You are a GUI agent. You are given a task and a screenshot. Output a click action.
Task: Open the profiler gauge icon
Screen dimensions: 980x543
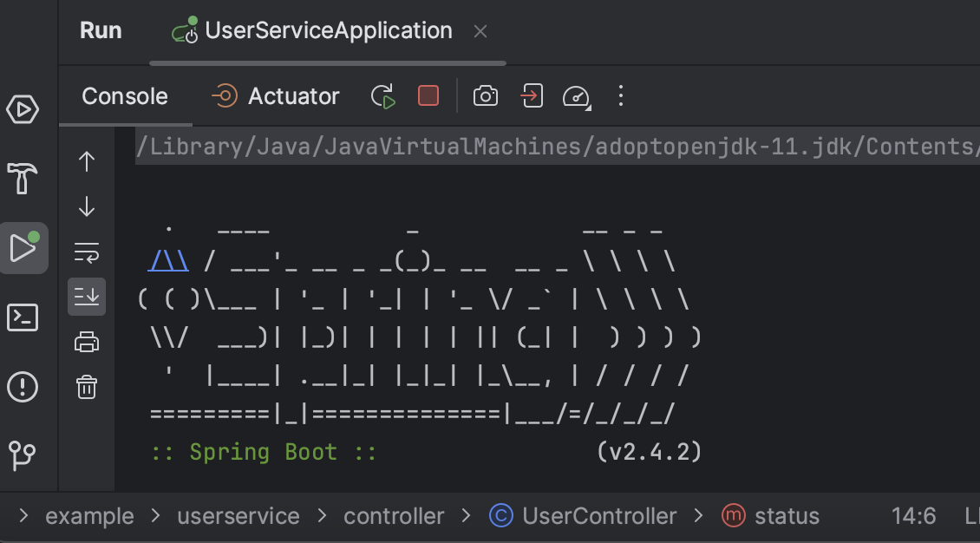click(x=576, y=97)
